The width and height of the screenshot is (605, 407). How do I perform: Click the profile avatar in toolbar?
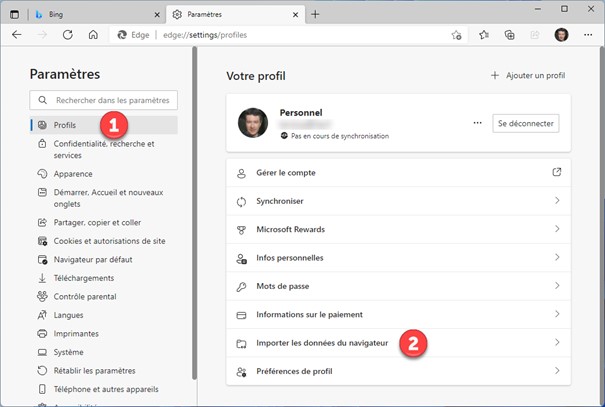(x=561, y=34)
